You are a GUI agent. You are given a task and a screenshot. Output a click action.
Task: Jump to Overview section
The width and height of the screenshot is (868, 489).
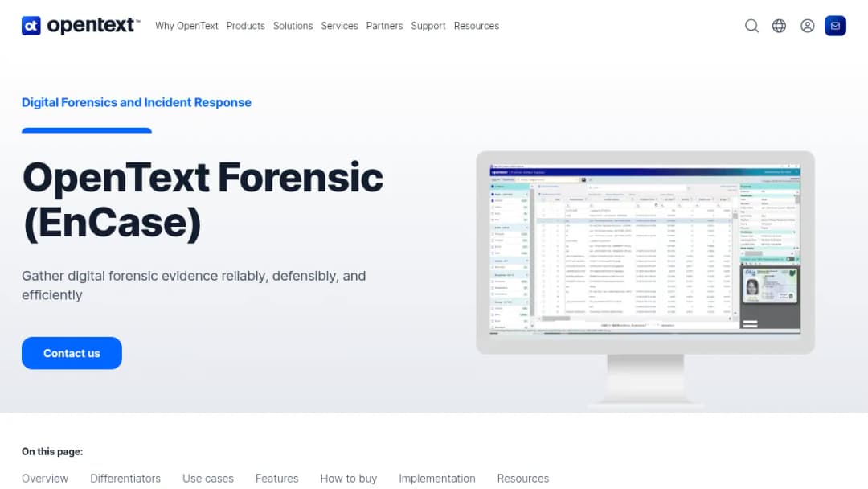pyautogui.click(x=45, y=478)
